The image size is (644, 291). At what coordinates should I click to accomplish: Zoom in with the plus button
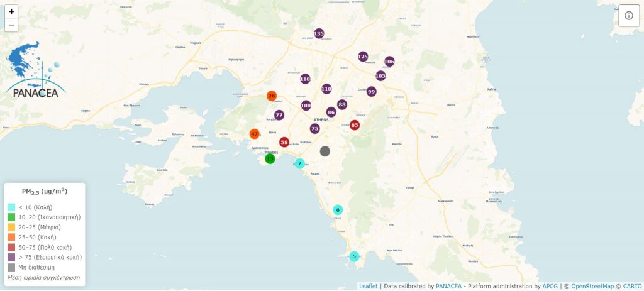click(x=11, y=12)
